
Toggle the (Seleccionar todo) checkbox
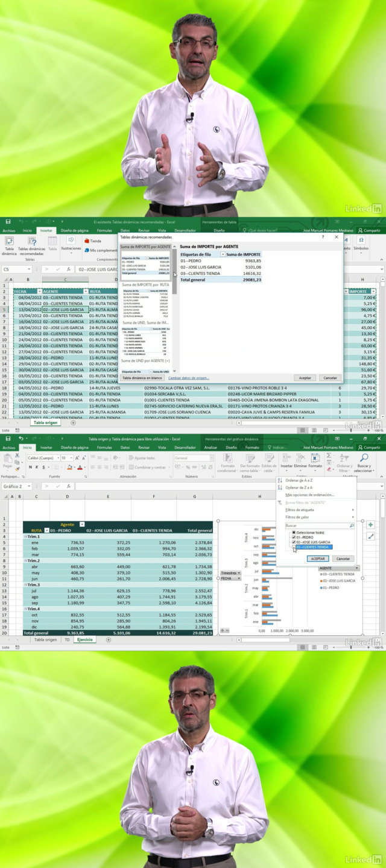tap(294, 533)
